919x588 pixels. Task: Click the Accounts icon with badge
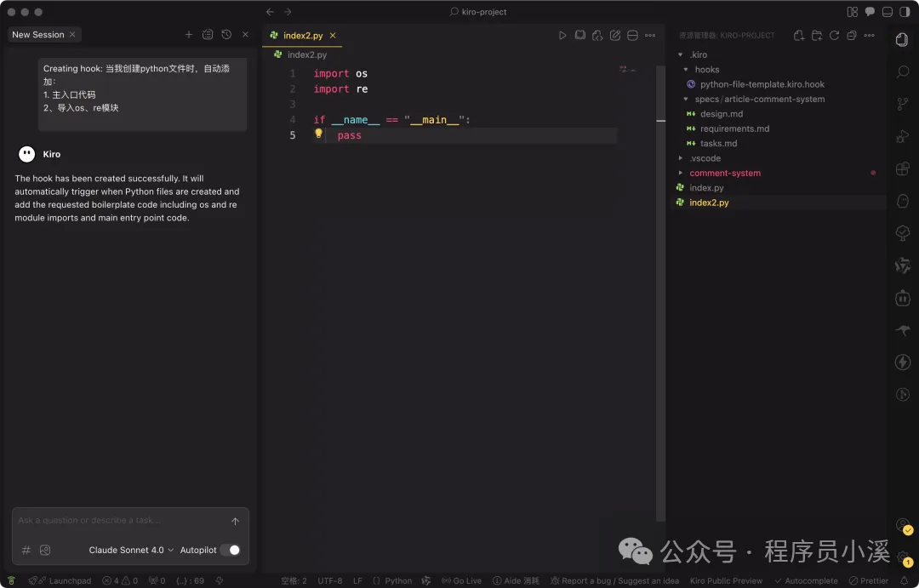click(x=904, y=526)
